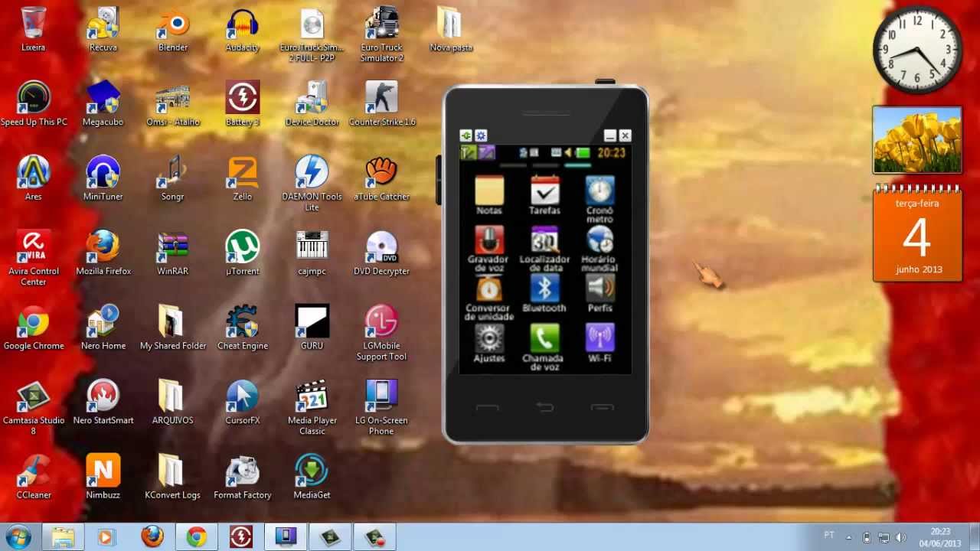Click Chrome taskbar button
Image resolution: width=980 pixels, height=551 pixels.
tap(197, 536)
